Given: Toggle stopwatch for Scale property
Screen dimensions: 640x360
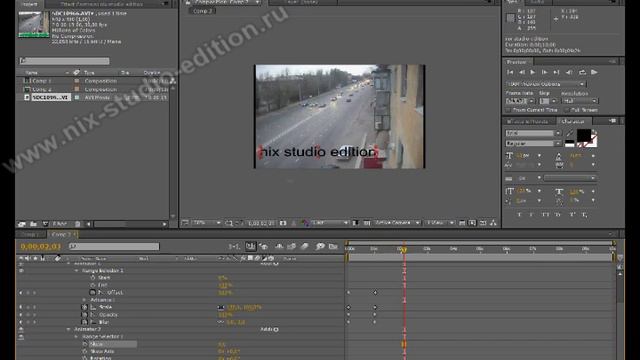Looking at the screenshot, I should 84,307.
